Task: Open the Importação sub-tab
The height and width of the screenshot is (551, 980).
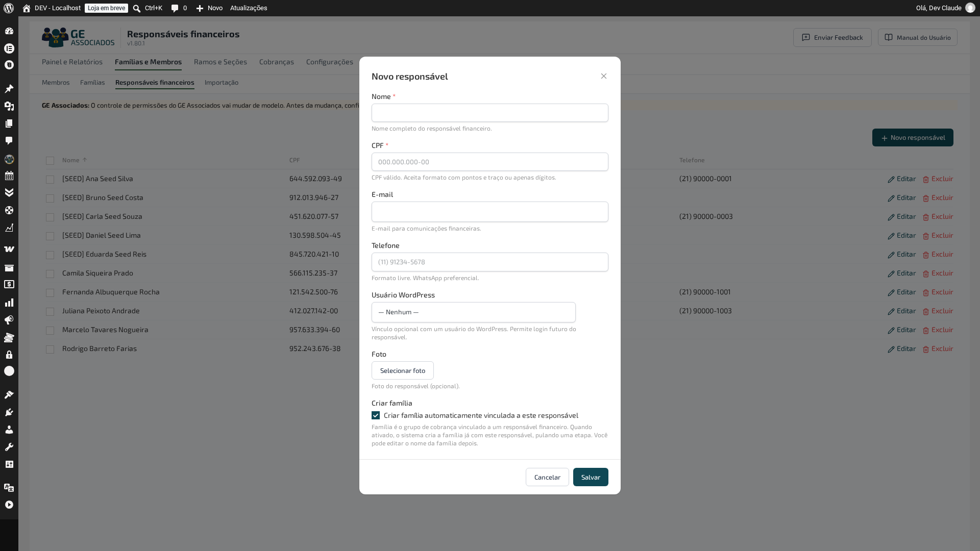Action: coord(222,82)
